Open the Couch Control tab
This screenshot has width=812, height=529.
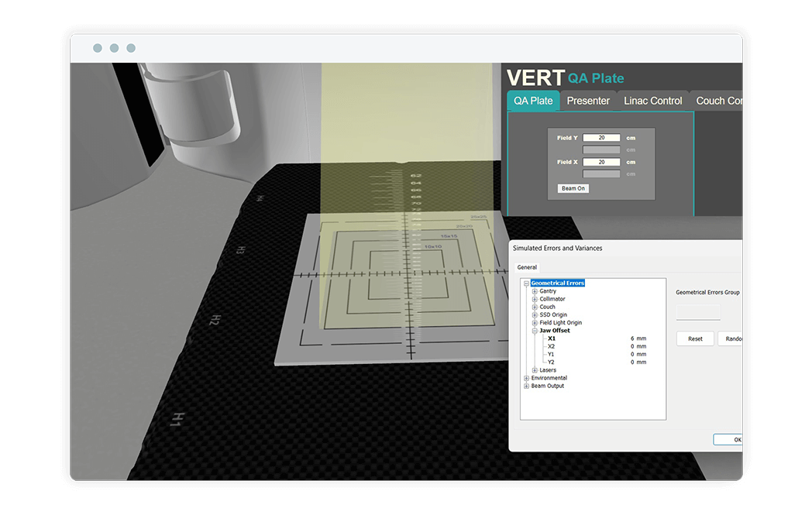click(717, 101)
